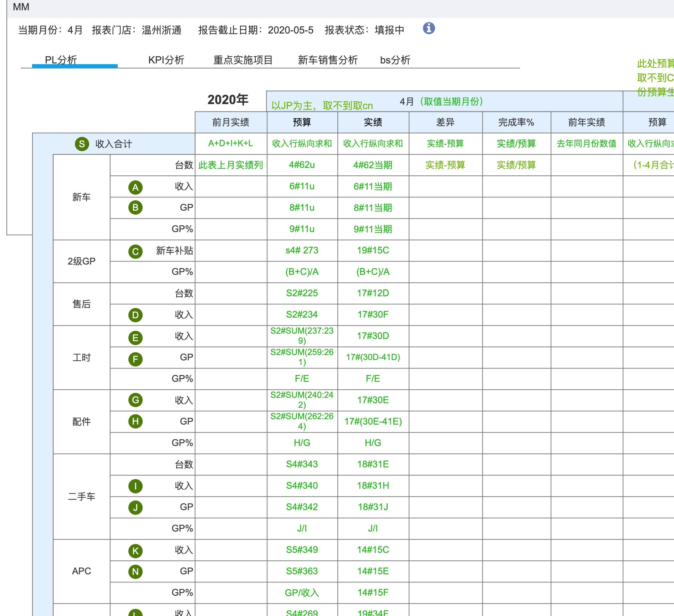Screen dimensions: 674x616
Task: Click the S5#349 cell
Action: (302, 550)
